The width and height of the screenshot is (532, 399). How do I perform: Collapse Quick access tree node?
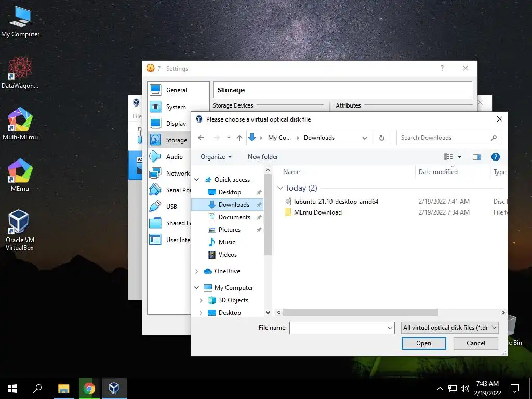tap(197, 179)
